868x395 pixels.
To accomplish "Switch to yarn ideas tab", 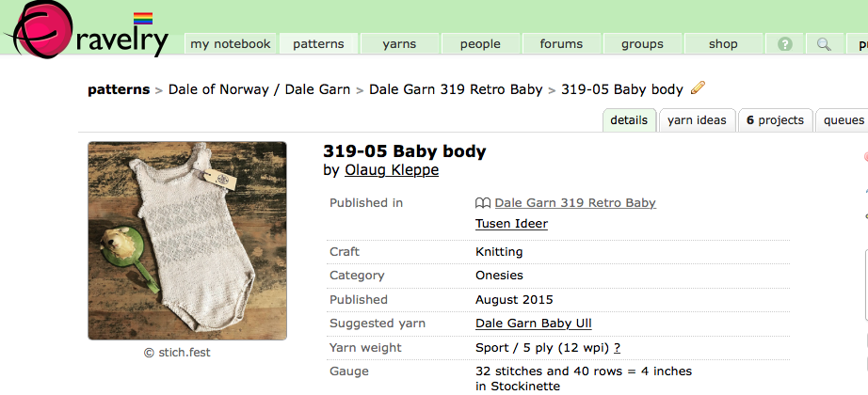I will 697,120.
